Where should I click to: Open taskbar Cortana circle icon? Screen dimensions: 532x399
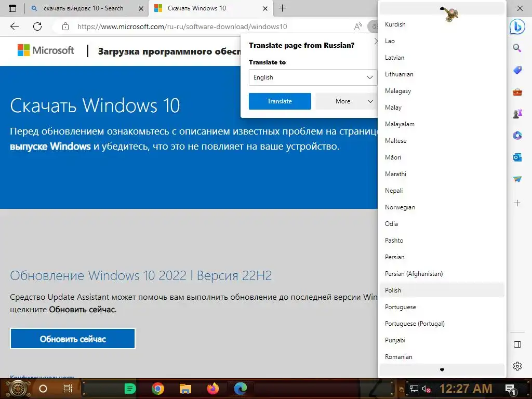pyautogui.click(x=43, y=389)
